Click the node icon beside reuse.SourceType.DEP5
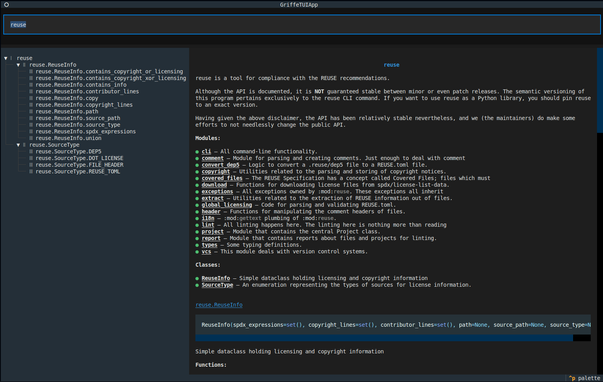 tap(31, 152)
